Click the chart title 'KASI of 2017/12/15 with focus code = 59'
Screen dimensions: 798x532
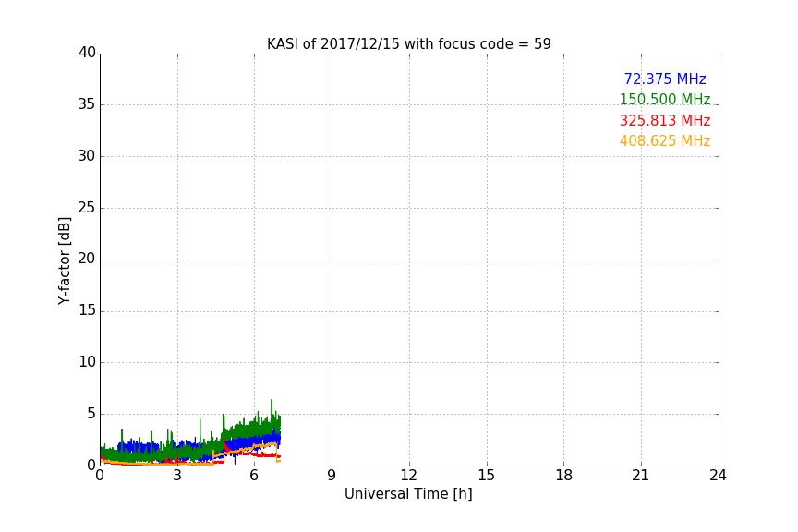point(408,44)
